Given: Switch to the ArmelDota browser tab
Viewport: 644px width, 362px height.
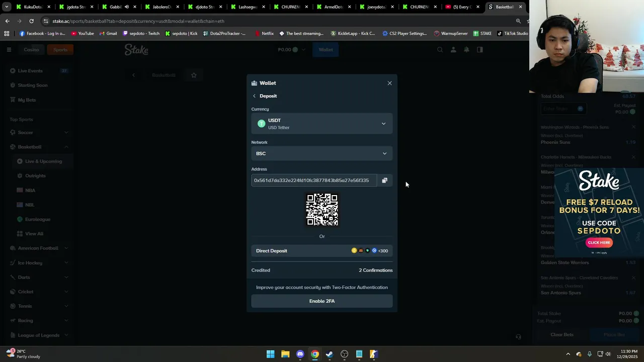Looking at the screenshot, I should pos(333,7).
